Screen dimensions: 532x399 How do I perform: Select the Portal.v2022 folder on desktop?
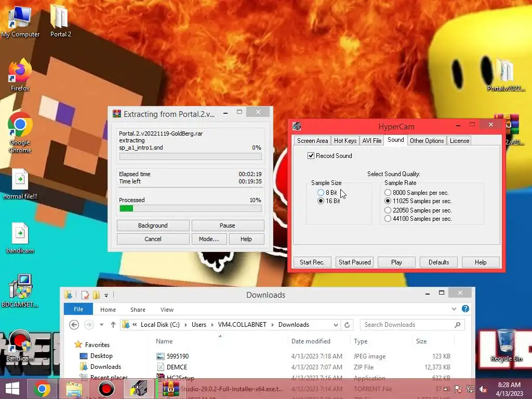[x=506, y=75]
